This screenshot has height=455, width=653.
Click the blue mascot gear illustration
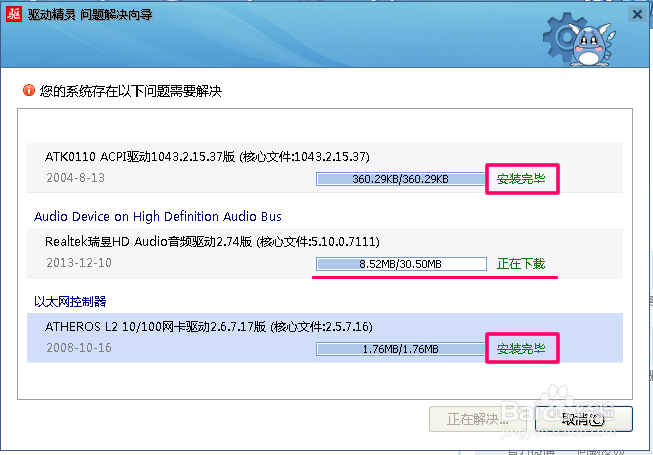click(579, 40)
